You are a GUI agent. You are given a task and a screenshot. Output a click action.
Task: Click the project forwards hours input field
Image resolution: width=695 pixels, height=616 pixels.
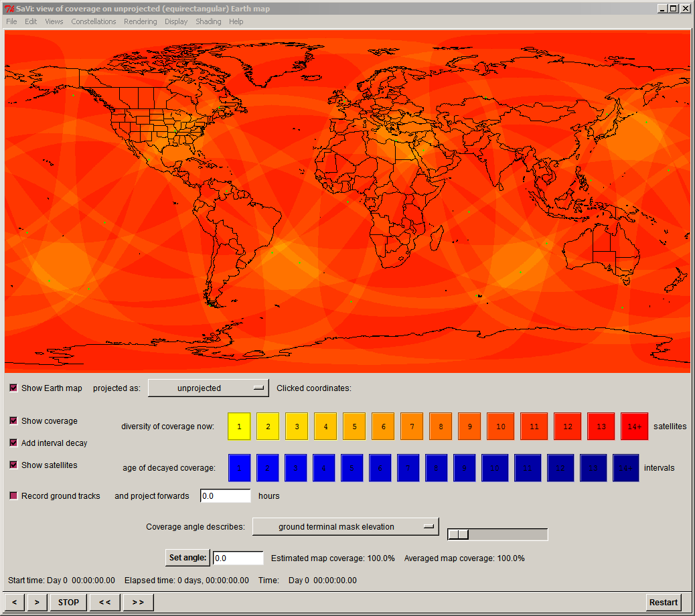click(225, 496)
